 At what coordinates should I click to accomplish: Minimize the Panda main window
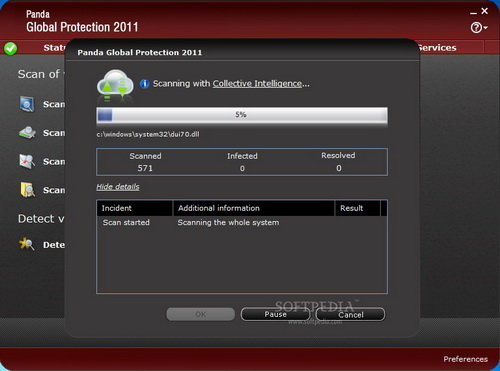pyautogui.click(x=473, y=12)
